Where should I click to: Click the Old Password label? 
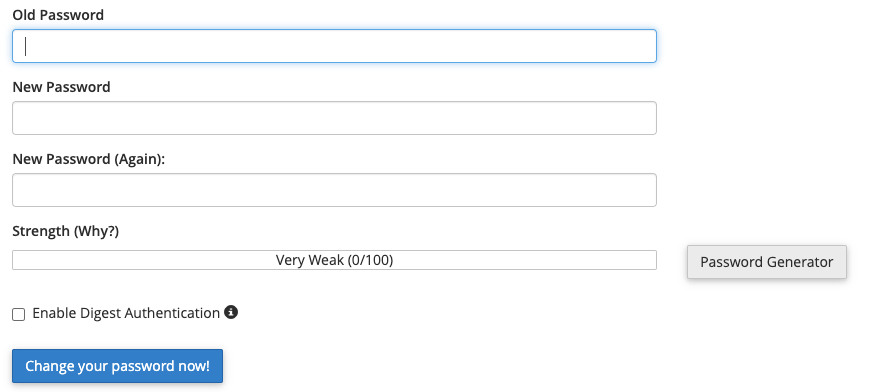[58, 15]
